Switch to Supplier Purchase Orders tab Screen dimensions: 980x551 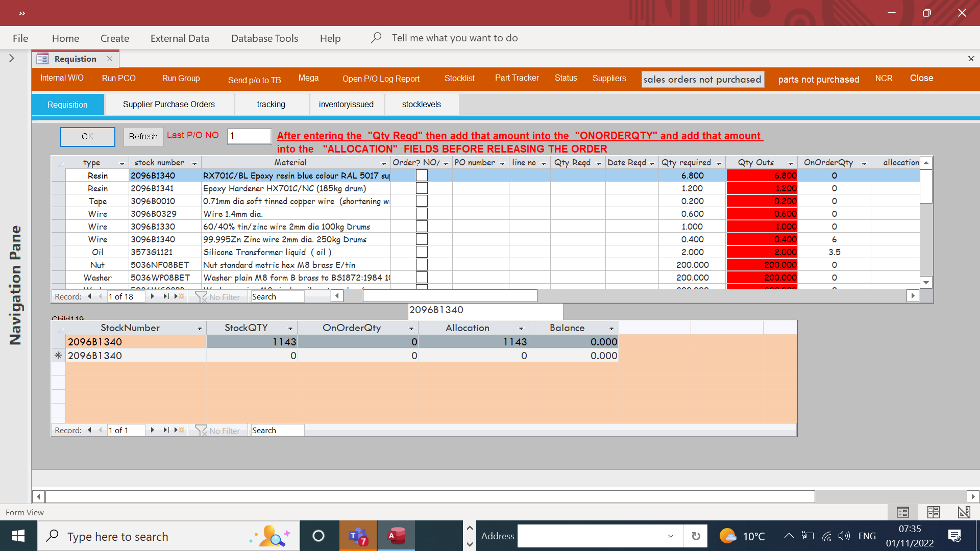pos(168,104)
